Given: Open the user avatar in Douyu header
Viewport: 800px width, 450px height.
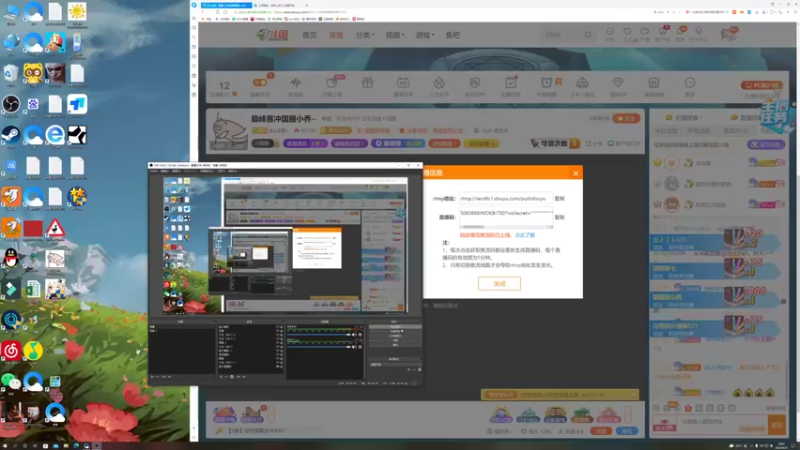Looking at the screenshot, I should (x=729, y=34).
